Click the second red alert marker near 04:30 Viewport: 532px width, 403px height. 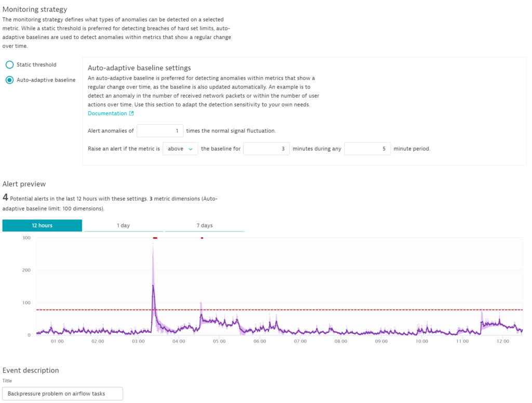(202, 238)
